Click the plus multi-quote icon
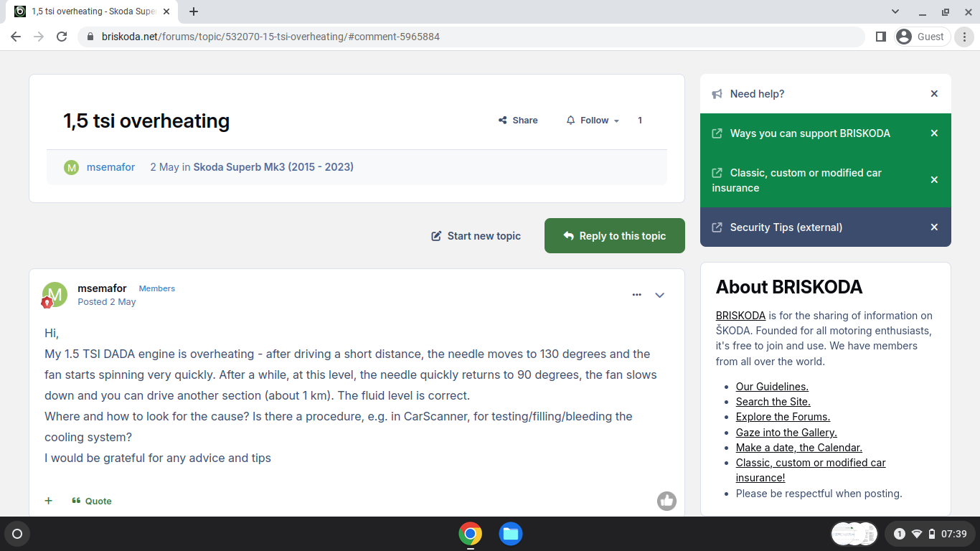The width and height of the screenshot is (980, 551). [49, 501]
